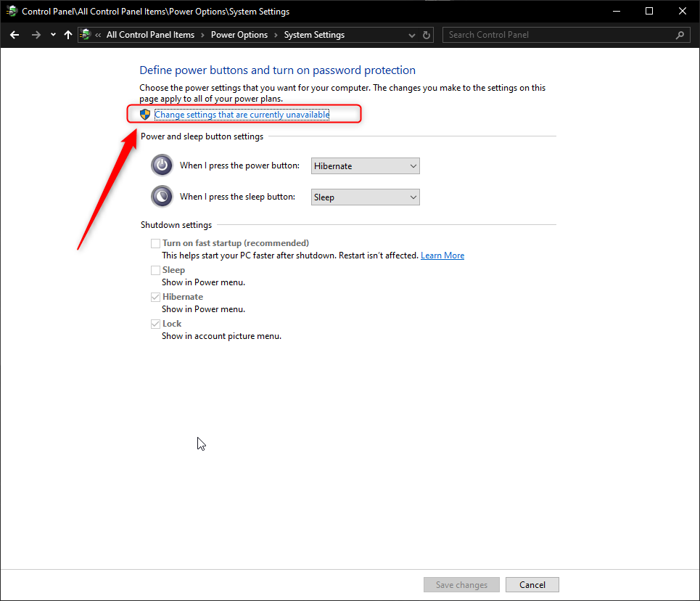Focus the Search Control Panel field

pyautogui.click(x=566, y=35)
